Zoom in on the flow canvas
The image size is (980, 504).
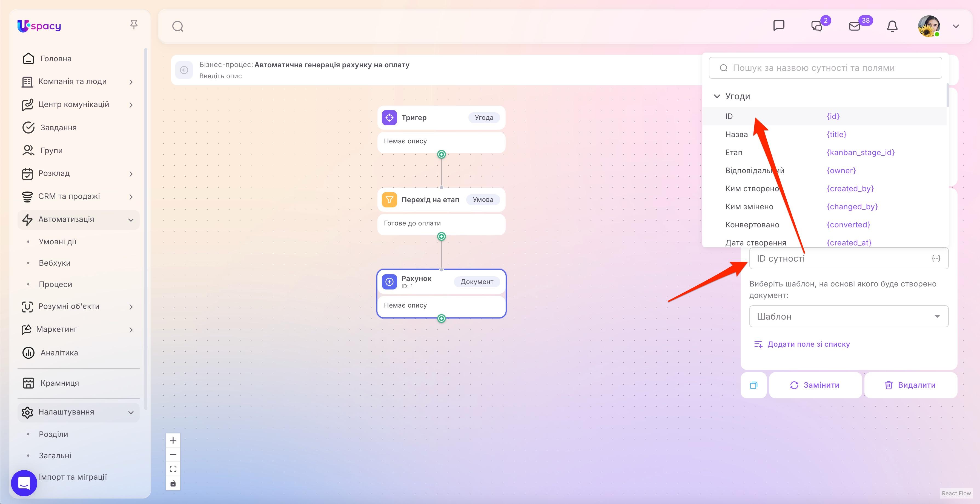173,440
